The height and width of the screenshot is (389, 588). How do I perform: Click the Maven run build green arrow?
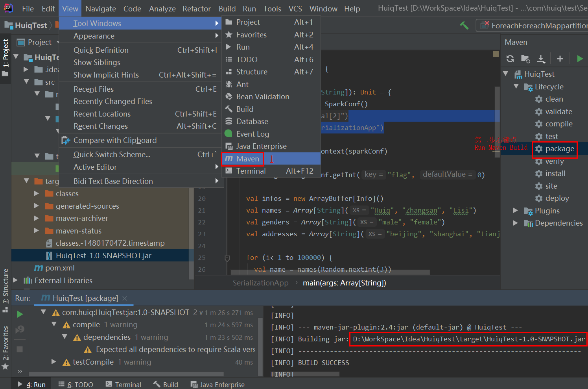580,59
